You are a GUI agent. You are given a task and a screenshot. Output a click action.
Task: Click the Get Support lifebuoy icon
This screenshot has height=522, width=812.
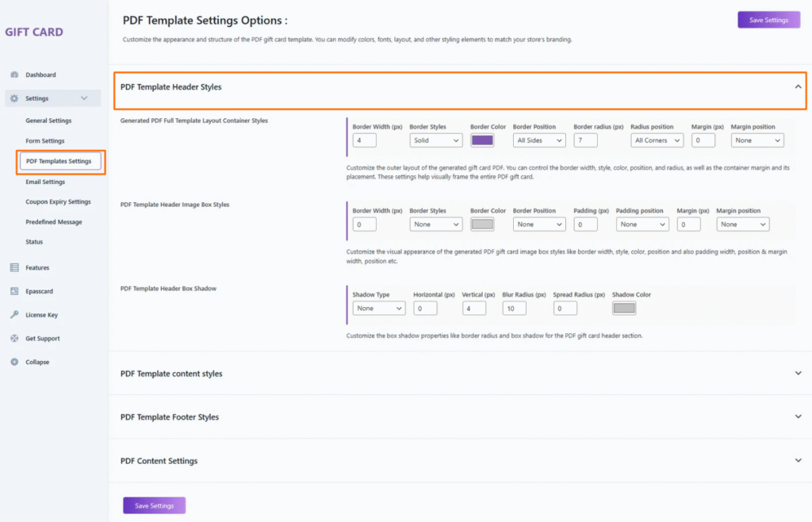pyautogui.click(x=14, y=339)
